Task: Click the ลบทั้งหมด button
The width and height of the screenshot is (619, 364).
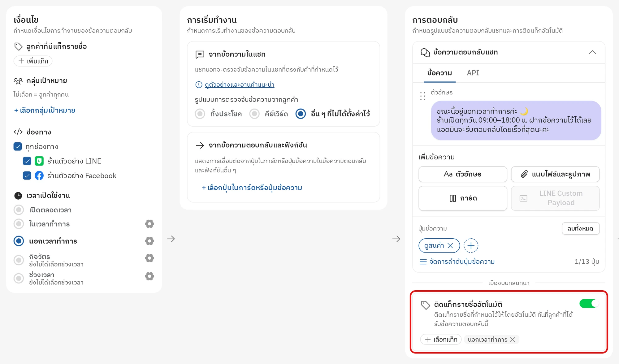Action: click(580, 228)
